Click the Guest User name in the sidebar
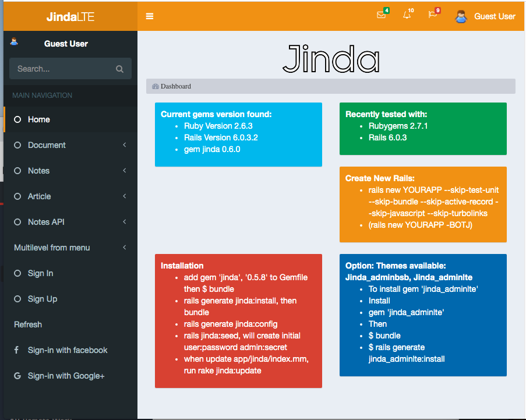This screenshot has width=526, height=420. point(66,44)
